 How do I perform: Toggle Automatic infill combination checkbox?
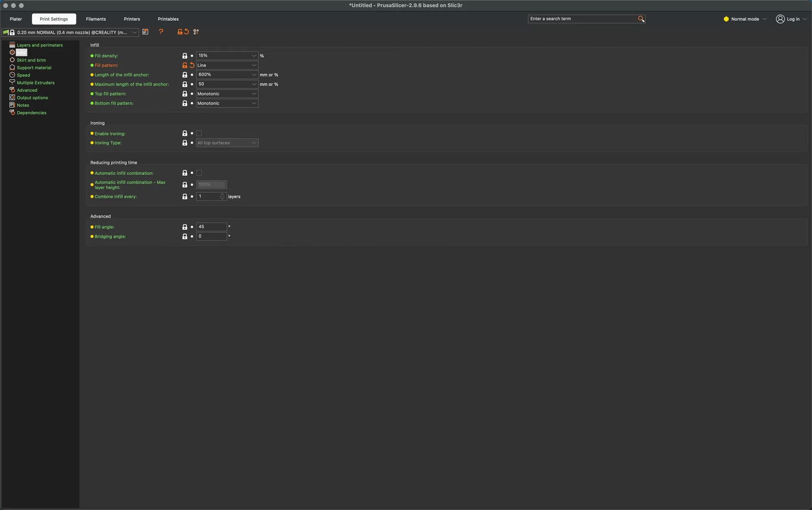coord(199,173)
